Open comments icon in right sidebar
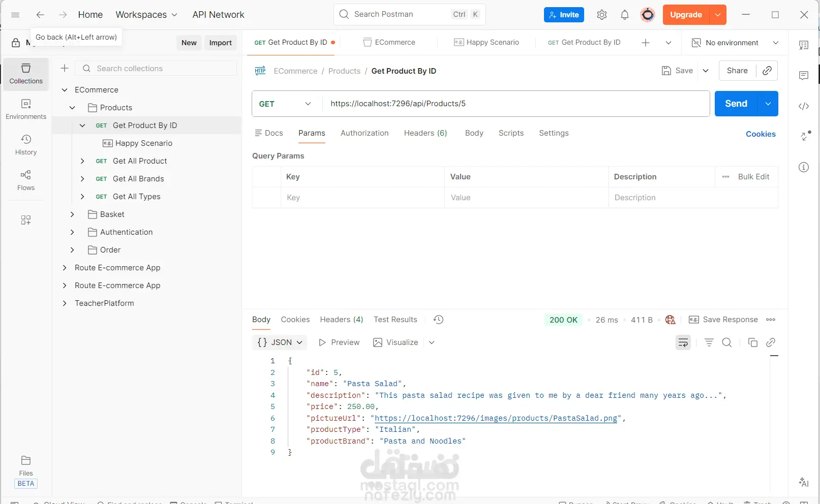 coord(804,76)
